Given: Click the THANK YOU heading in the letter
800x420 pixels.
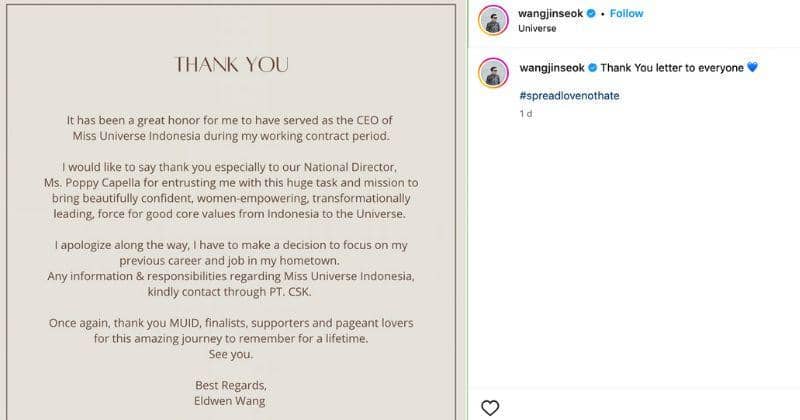Looking at the screenshot, I should point(232,65).
